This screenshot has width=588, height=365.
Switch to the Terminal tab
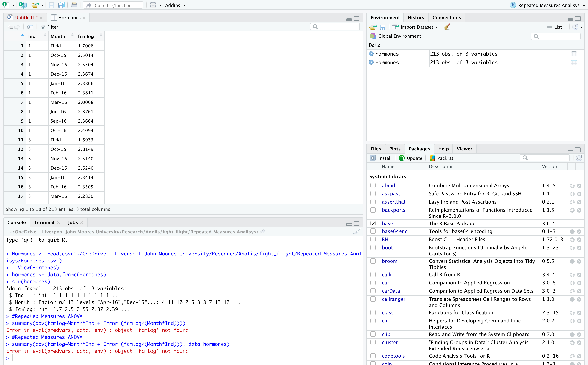point(44,222)
